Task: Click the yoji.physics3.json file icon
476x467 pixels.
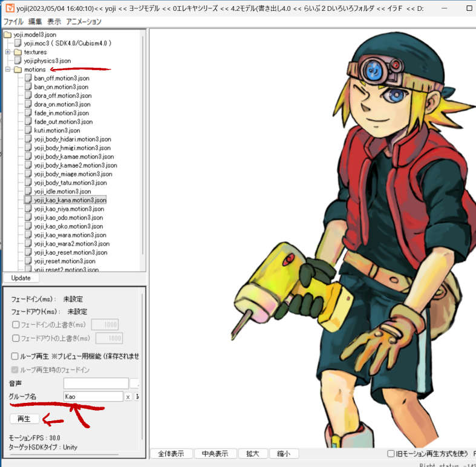Action: (x=18, y=60)
